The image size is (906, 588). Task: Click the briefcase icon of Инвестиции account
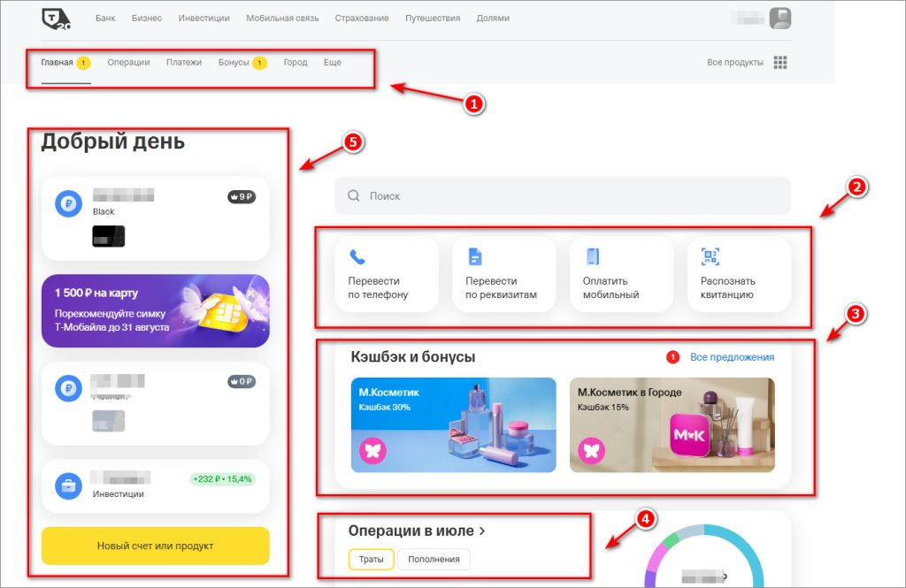pos(68,485)
